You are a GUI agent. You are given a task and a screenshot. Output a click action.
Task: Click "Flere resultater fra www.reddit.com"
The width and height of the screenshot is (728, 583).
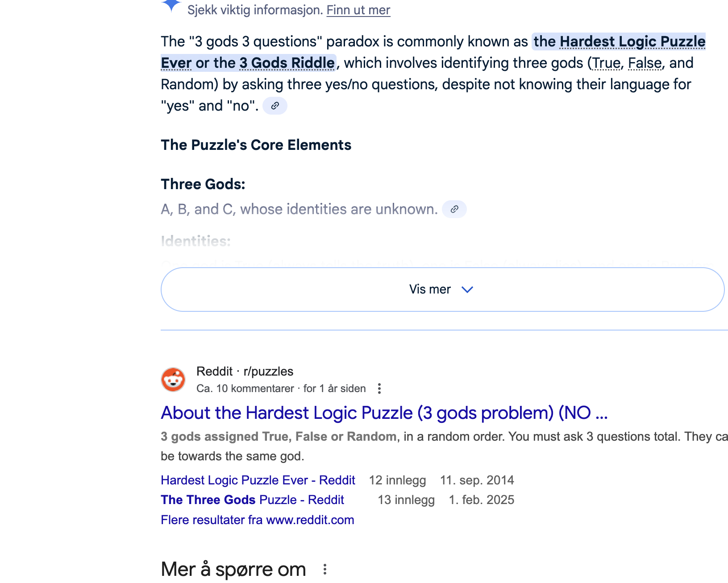pyautogui.click(x=257, y=520)
